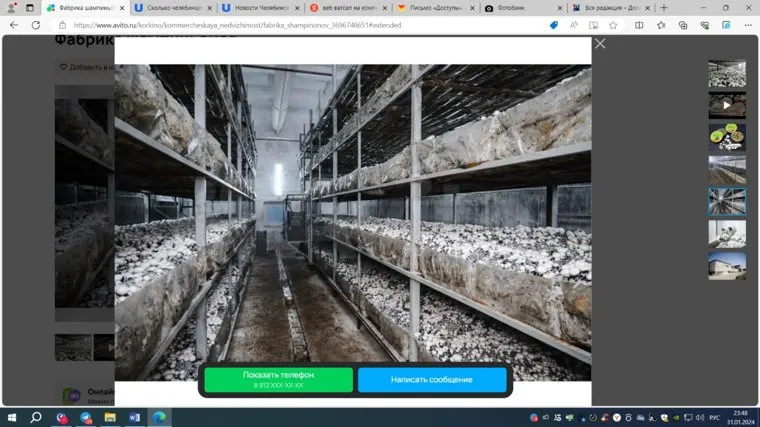Click the browser back arrow
The image size is (760, 427).
[x=14, y=25]
